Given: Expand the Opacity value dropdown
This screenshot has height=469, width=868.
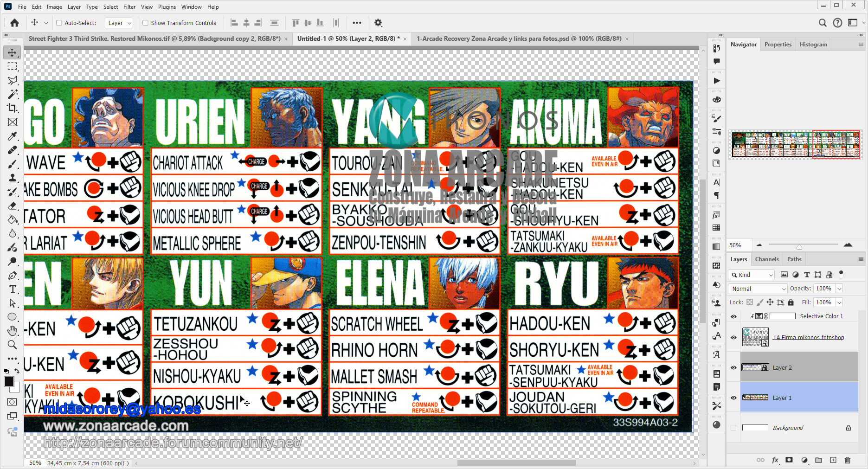Looking at the screenshot, I should coord(840,288).
